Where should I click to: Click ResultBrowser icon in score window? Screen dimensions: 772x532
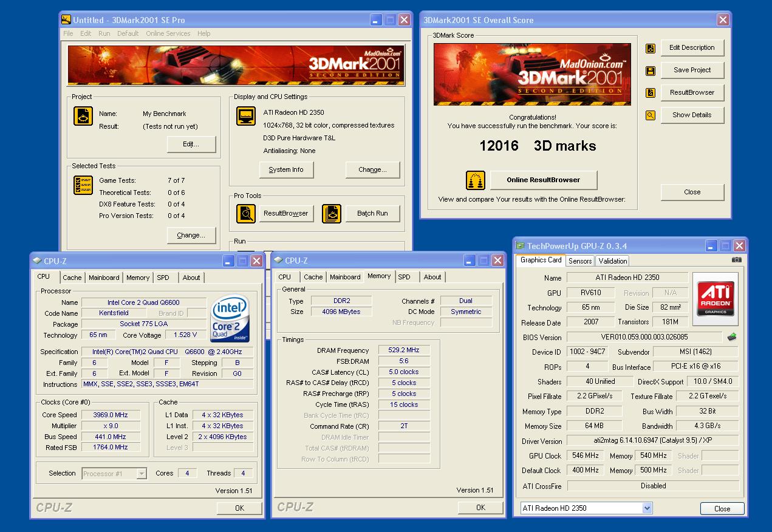coord(651,94)
